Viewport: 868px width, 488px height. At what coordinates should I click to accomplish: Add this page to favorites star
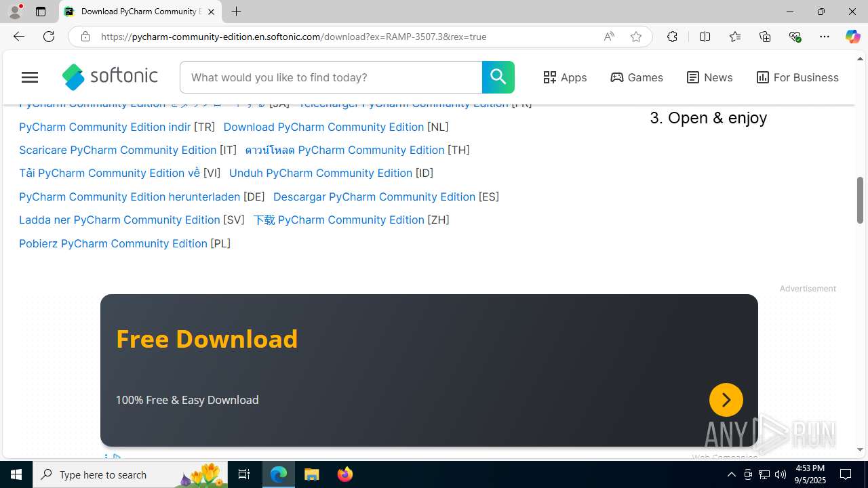(x=636, y=37)
